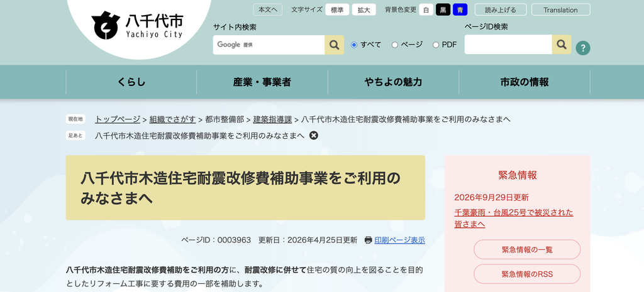Open 印刷ページ表示 print view link
This screenshot has width=644, height=292.
399,240
